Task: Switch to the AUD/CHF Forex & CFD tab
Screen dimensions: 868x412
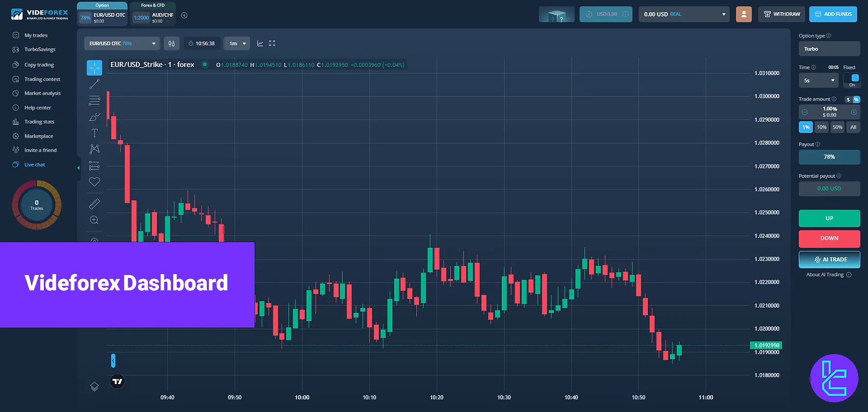Action: click(153, 14)
